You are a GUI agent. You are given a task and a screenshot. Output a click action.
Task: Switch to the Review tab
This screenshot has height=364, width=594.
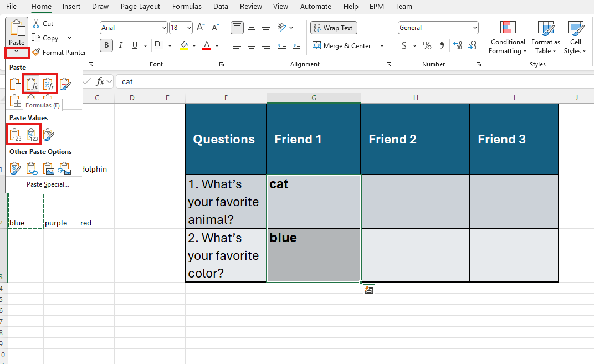tap(251, 7)
